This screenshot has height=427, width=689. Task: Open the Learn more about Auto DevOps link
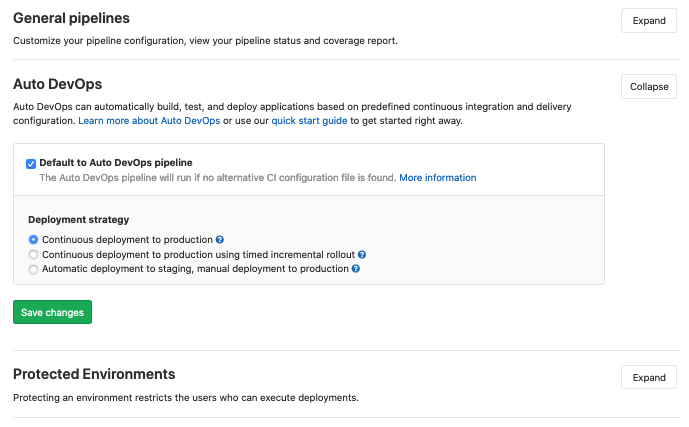[x=150, y=120]
